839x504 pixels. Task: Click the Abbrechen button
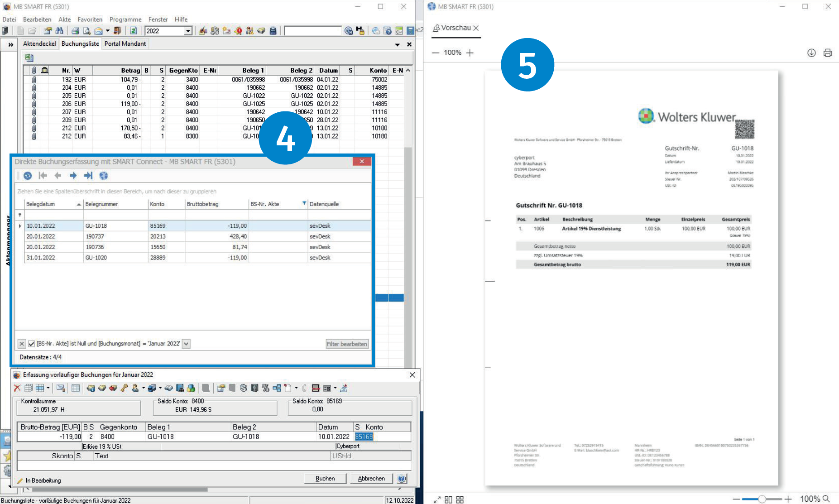[x=371, y=479]
